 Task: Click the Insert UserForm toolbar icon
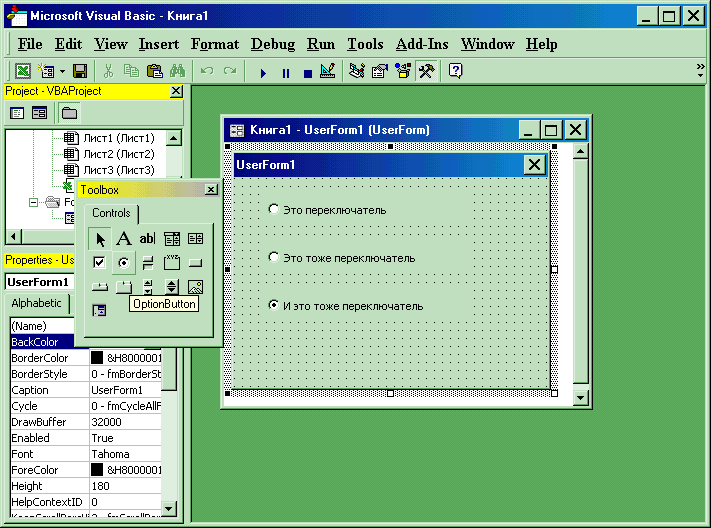coord(46,71)
